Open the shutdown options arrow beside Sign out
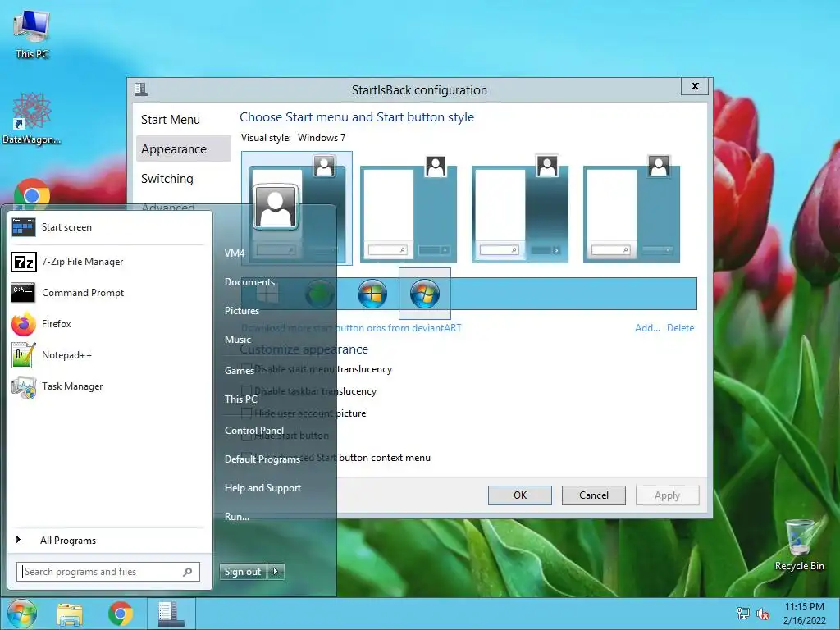The height and width of the screenshot is (630, 840). 276,572
